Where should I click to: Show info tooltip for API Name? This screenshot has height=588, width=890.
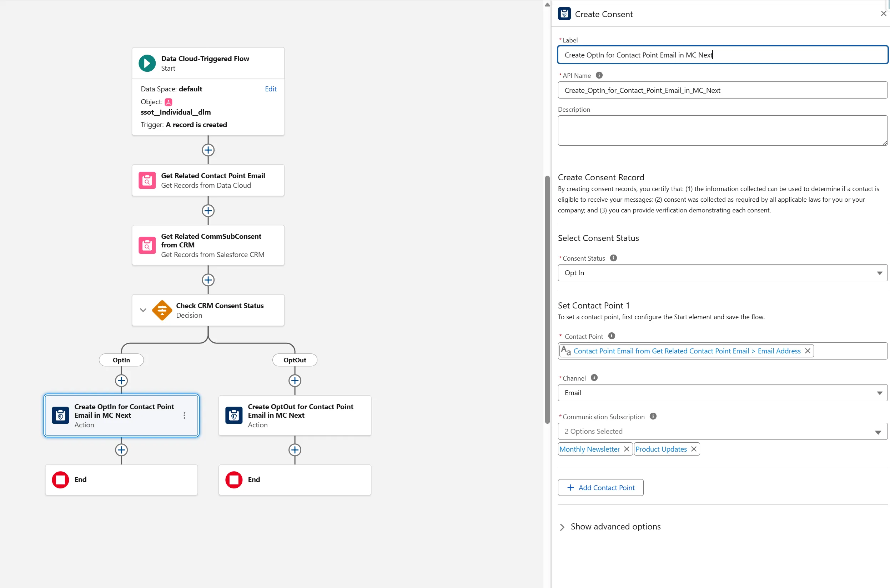pyautogui.click(x=599, y=75)
